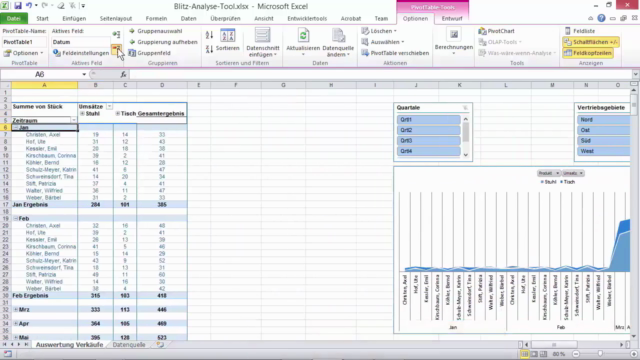Open the Löschen dropdown
The height and width of the screenshot is (360, 640).
pyautogui.click(x=379, y=31)
